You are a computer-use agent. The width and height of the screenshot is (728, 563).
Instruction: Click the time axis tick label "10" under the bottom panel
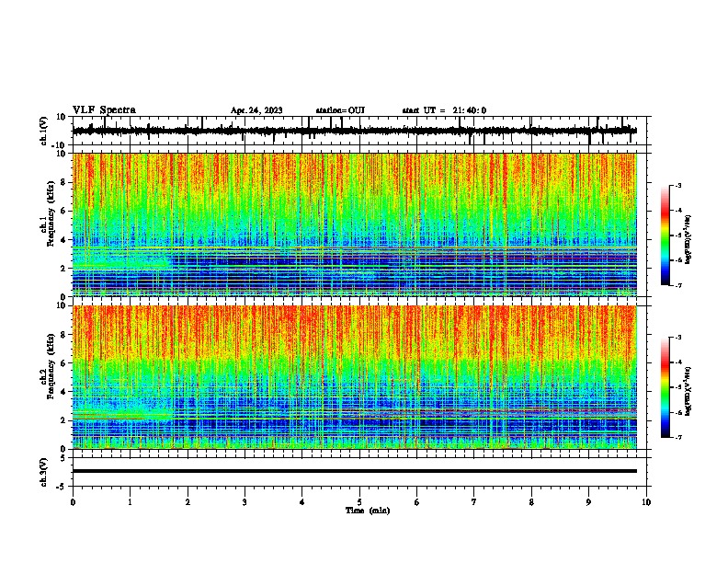tap(646, 502)
